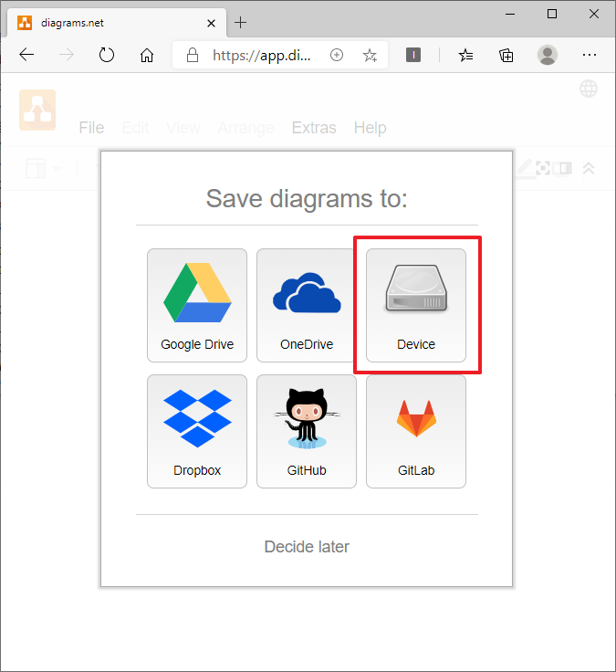Image resolution: width=616 pixels, height=672 pixels.
Task: Maximize the browser window
Action: click(552, 14)
